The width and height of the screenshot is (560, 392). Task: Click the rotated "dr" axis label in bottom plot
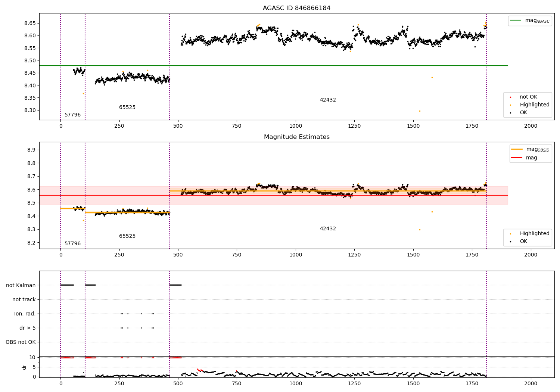pos(24,367)
